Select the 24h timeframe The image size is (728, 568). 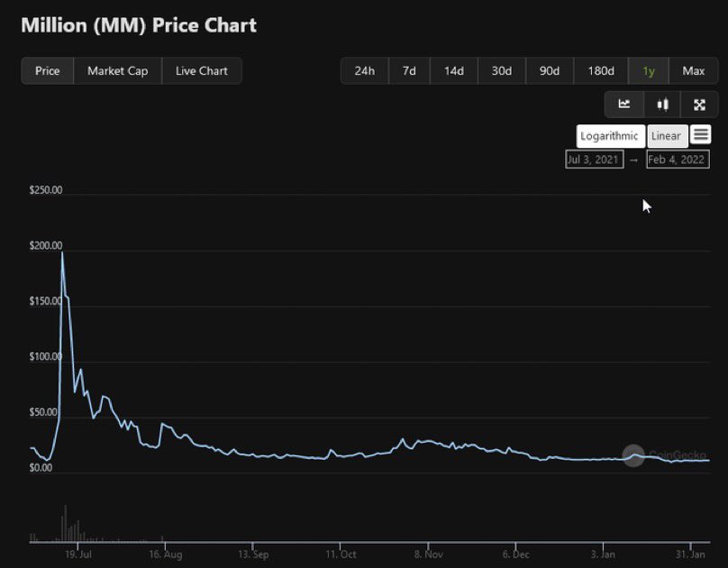coord(364,70)
